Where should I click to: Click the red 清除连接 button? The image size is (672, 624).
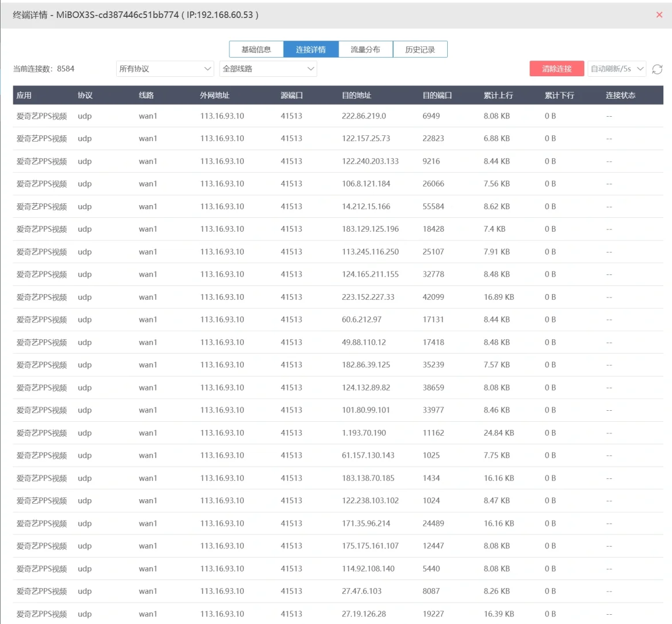(556, 69)
